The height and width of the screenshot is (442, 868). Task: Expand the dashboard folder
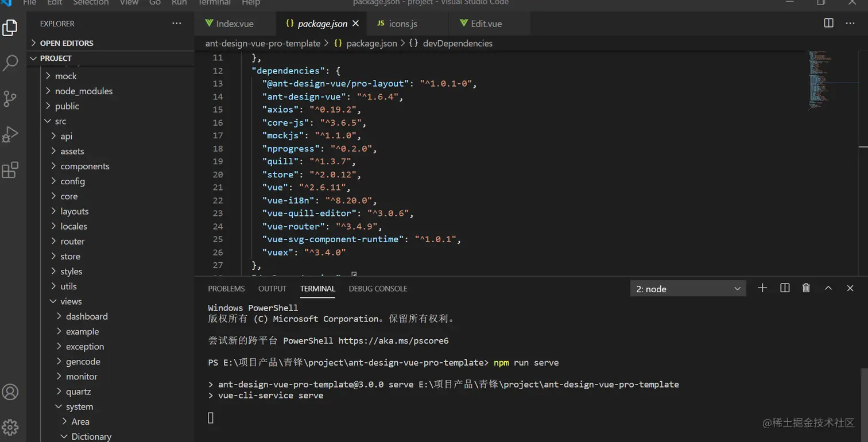click(x=111, y=316)
